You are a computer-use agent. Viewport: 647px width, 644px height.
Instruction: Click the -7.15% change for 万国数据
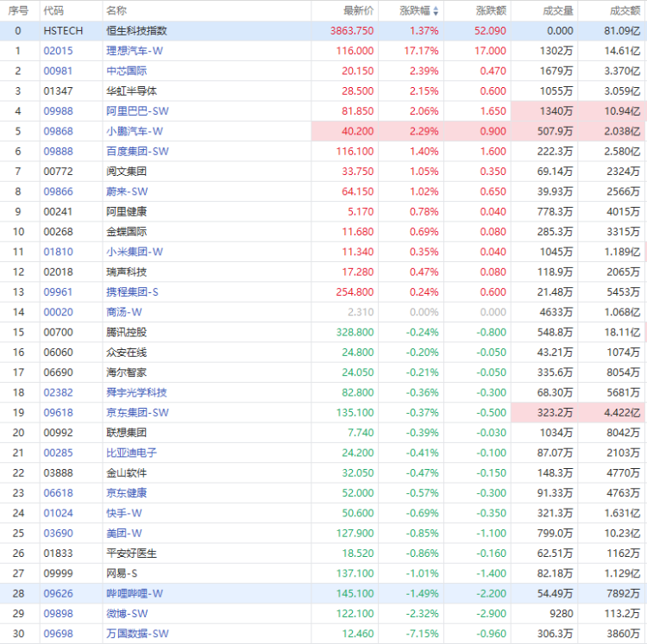click(x=422, y=634)
